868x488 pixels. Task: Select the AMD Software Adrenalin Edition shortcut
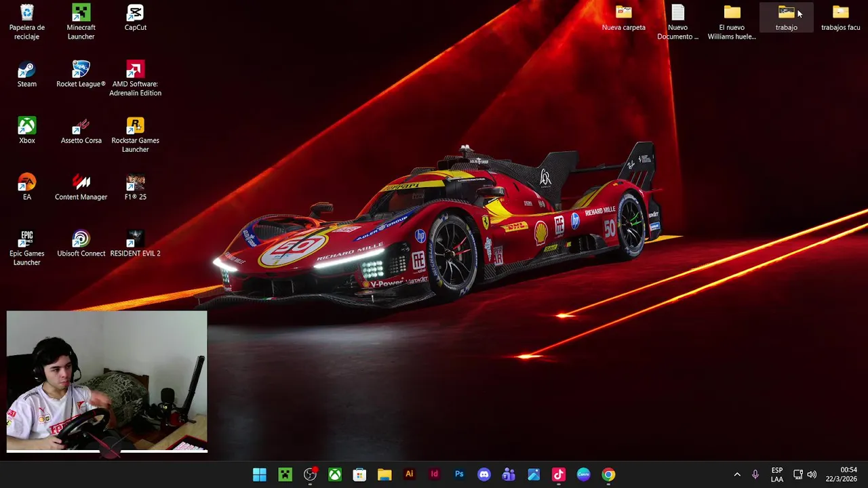click(135, 79)
